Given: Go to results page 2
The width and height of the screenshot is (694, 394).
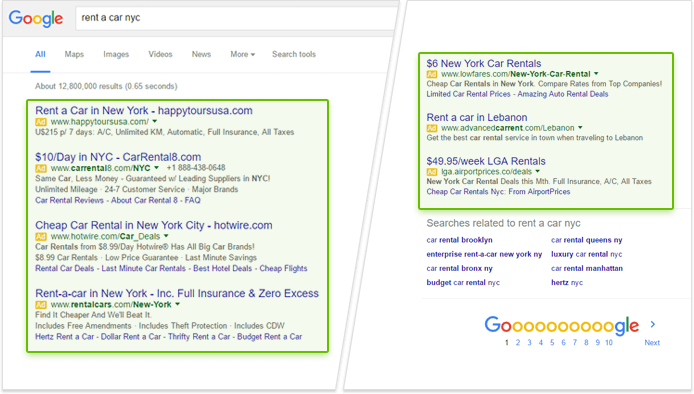Looking at the screenshot, I should [518, 343].
